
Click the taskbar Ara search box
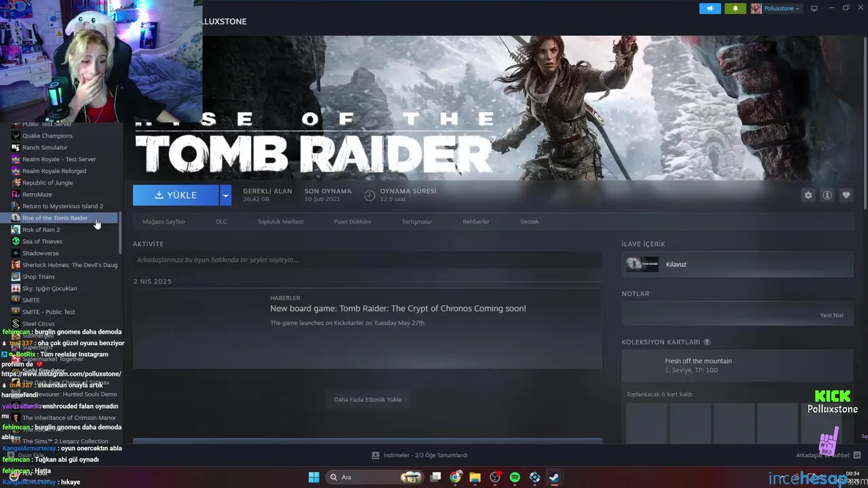375,477
